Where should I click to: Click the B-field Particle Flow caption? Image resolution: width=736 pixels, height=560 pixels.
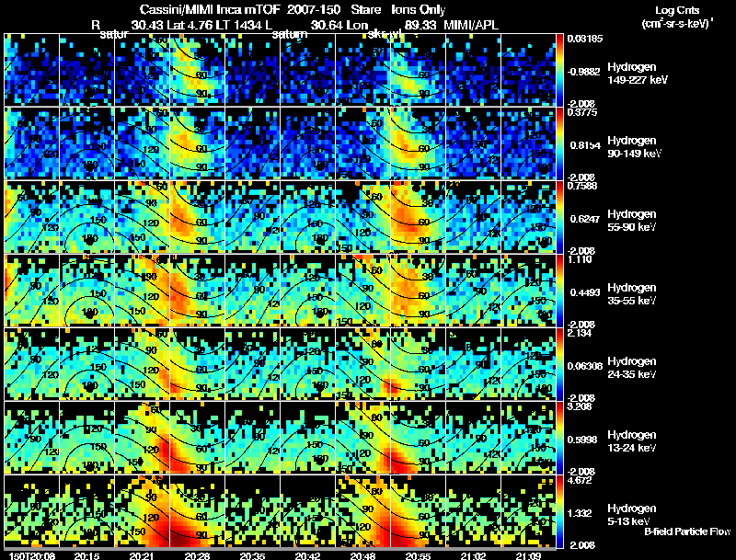pos(687,531)
